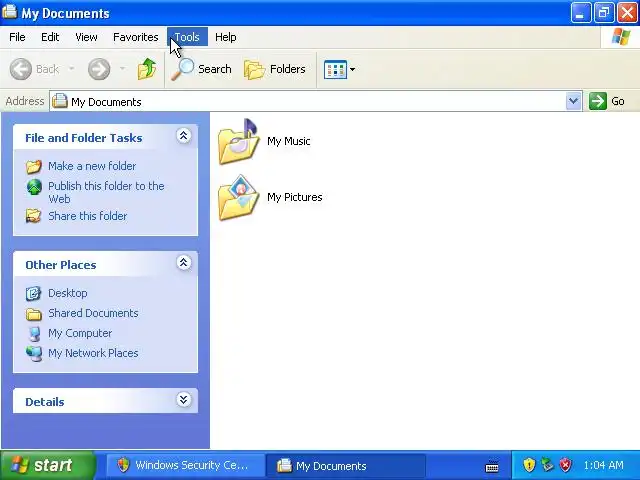Viewport: 640px width, 480px height.
Task: Expand the Details panel
Action: click(x=184, y=399)
